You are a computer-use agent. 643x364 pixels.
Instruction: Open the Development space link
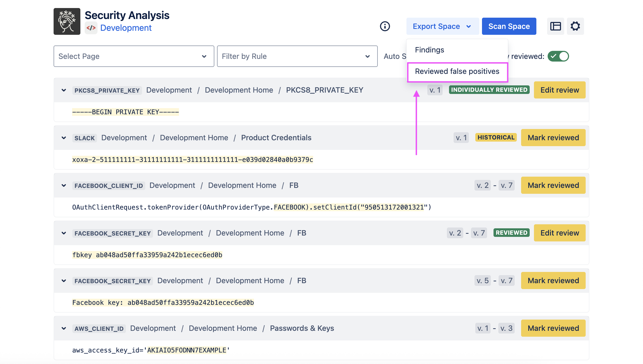[126, 28]
